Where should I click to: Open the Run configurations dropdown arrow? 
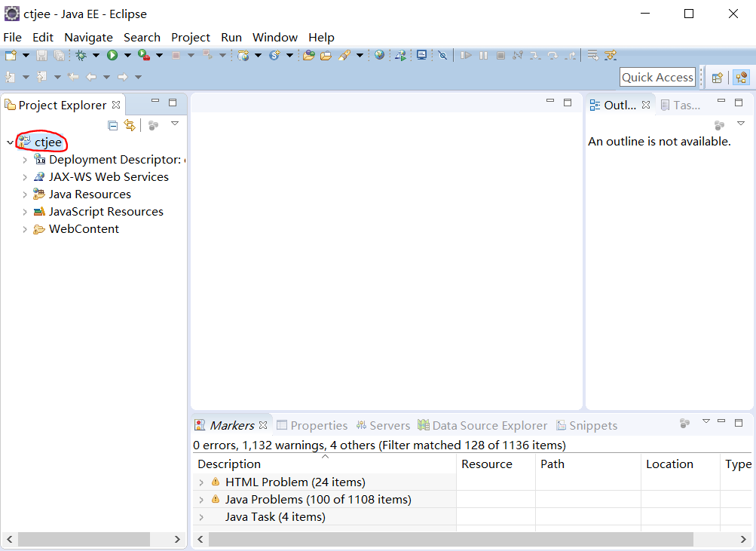click(x=127, y=56)
